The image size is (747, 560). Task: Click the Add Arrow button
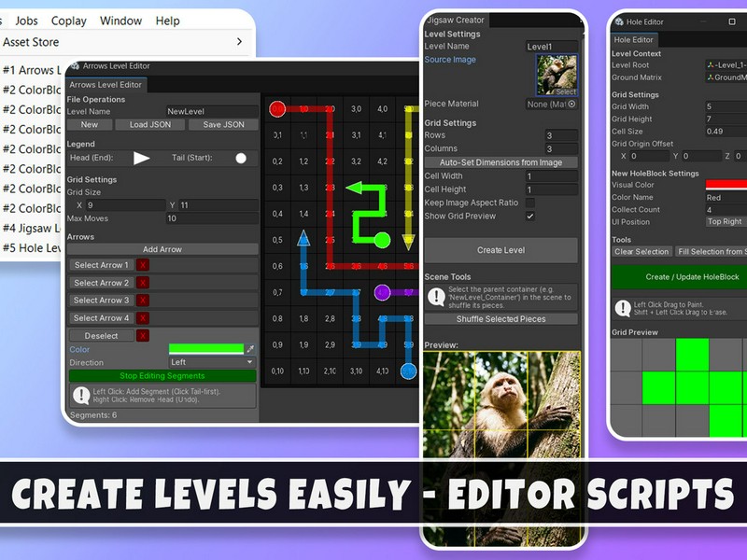pyautogui.click(x=162, y=249)
